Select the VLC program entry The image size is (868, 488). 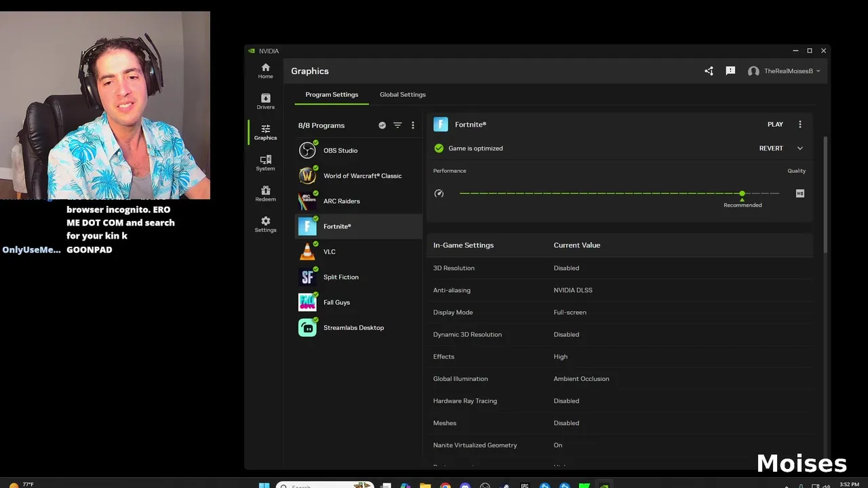[359, 251]
